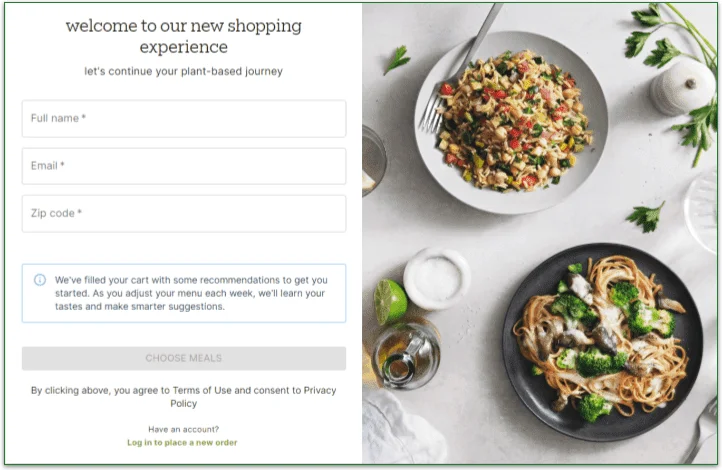The height and width of the screenshot is (470, 722).
Task: Click Log in to place a new order
Action: coord(182,442)
